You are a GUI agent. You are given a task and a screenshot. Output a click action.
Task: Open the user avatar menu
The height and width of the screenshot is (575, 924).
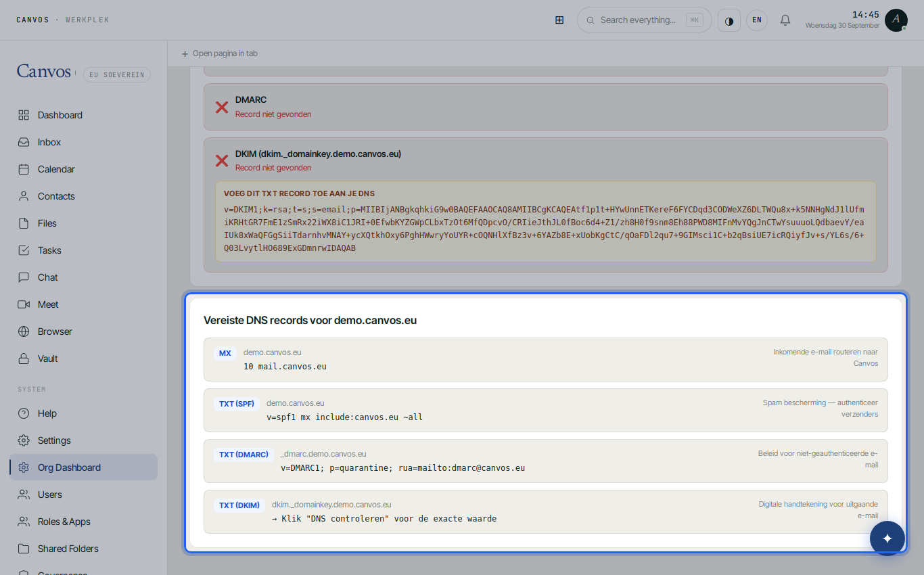896,20
